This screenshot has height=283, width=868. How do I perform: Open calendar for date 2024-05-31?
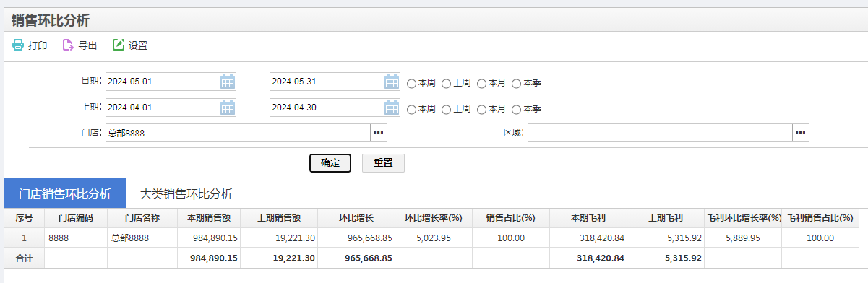point(392,82)
